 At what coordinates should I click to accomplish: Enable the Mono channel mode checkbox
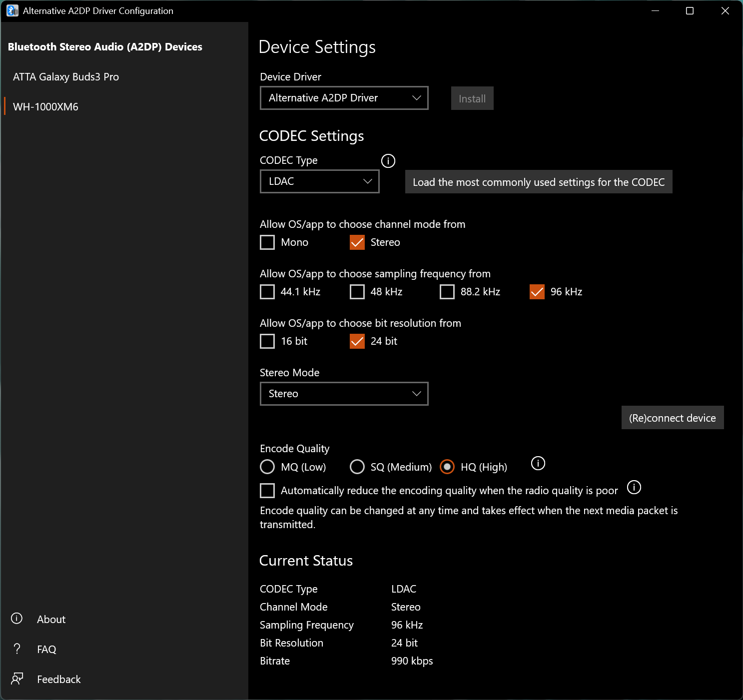(267, 242)
